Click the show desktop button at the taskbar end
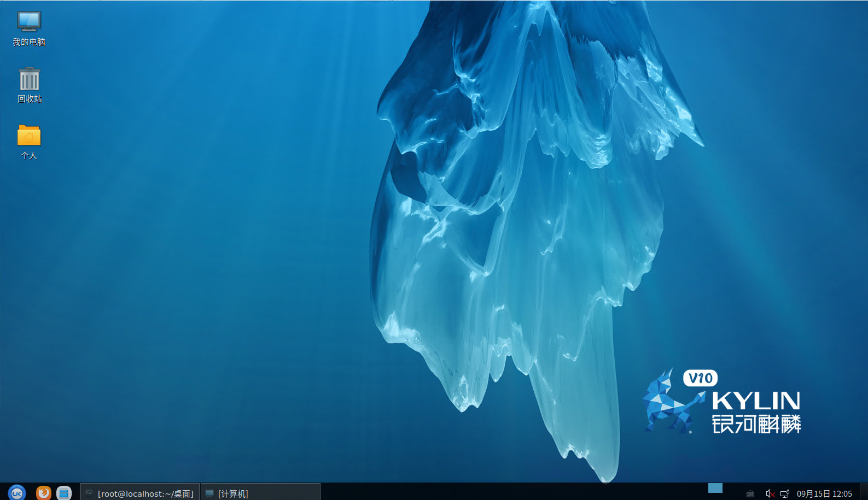Viewport: 868px width, 500px height. [864, 492]
